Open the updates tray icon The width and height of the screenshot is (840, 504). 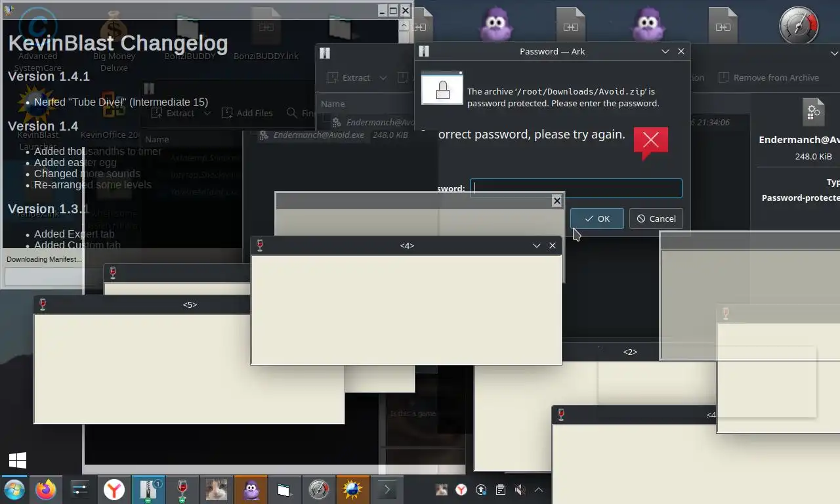[x=481, y=490]
